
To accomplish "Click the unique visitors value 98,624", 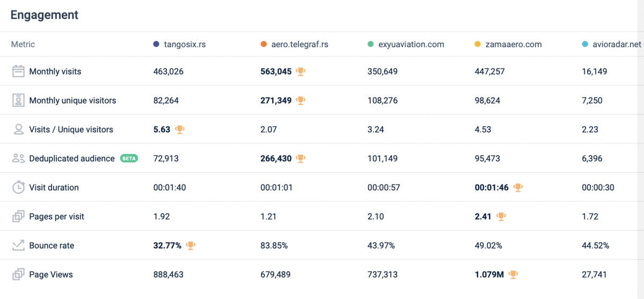I will coord(488,100).
